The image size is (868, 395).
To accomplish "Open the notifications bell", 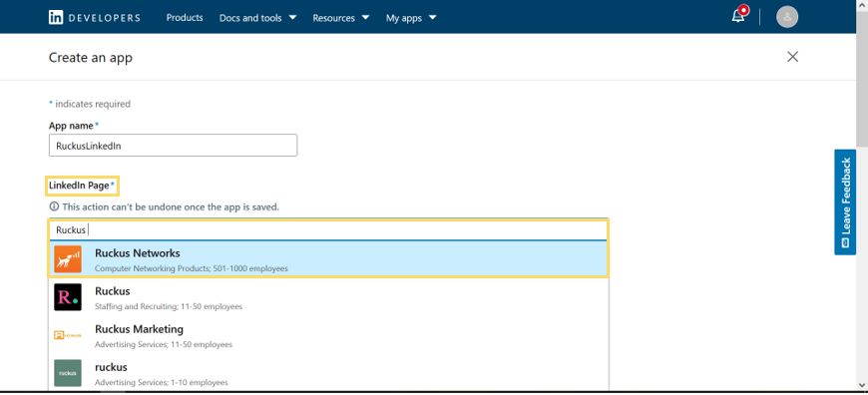I will (x=738, y=16).
